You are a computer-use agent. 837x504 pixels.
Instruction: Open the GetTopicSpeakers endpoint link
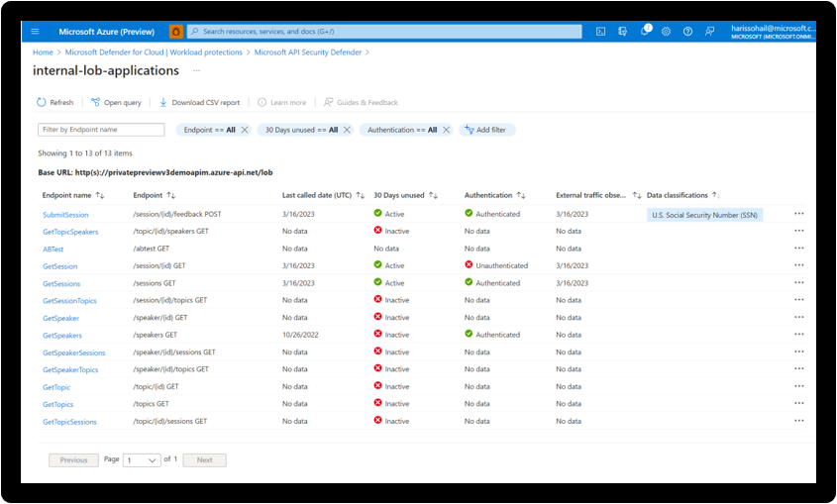click(70, 232)
